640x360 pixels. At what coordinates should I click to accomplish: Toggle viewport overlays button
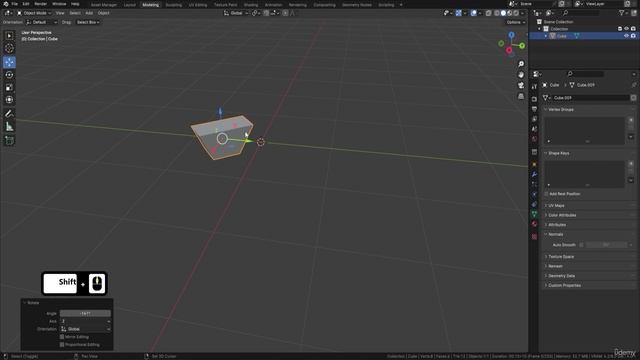[474, 13]
